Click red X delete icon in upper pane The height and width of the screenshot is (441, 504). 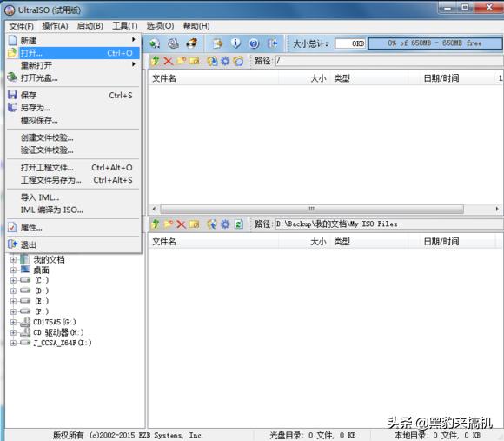click(168, 61)
